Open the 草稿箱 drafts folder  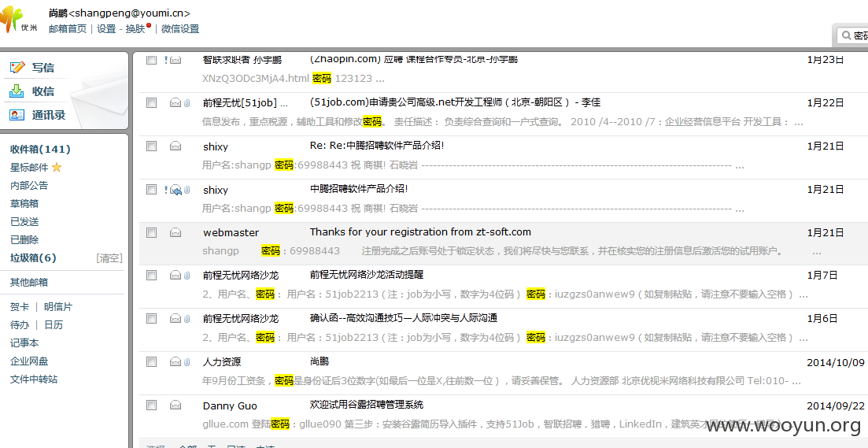pyautogui.click(x=24, y=204)
